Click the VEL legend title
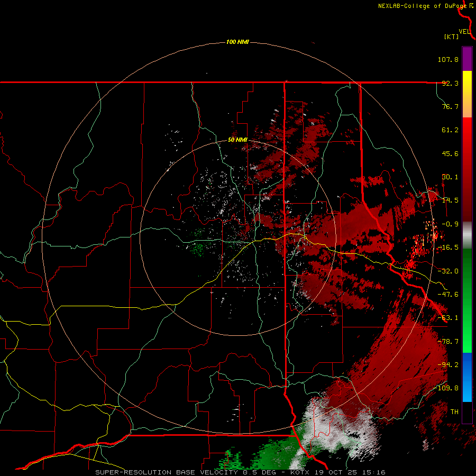 click(465, 32)
